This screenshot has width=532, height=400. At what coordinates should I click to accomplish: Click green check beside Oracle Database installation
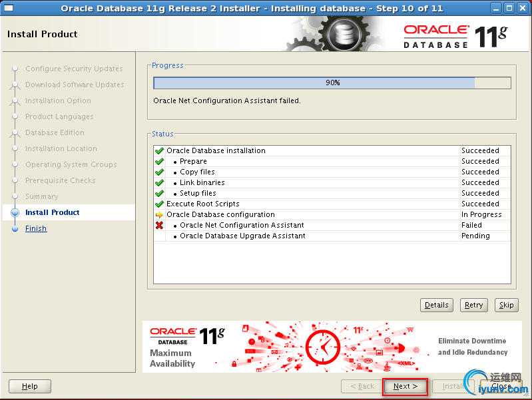(159, 150)
